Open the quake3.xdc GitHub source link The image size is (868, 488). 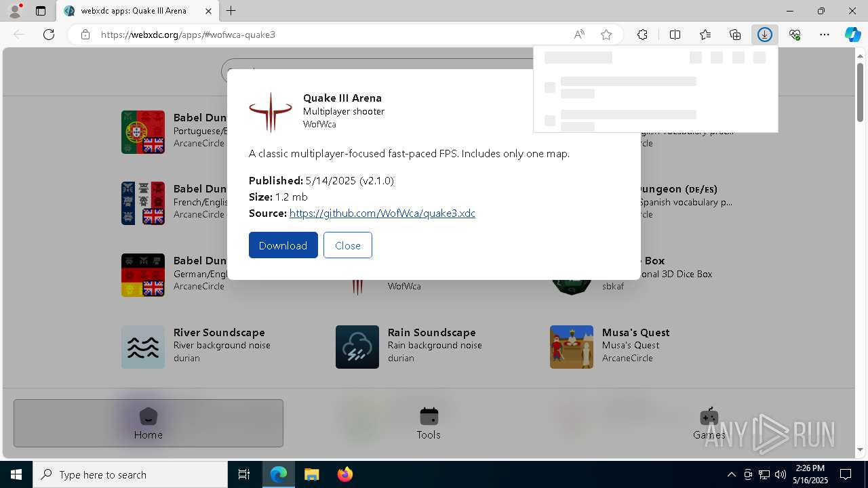382,213
